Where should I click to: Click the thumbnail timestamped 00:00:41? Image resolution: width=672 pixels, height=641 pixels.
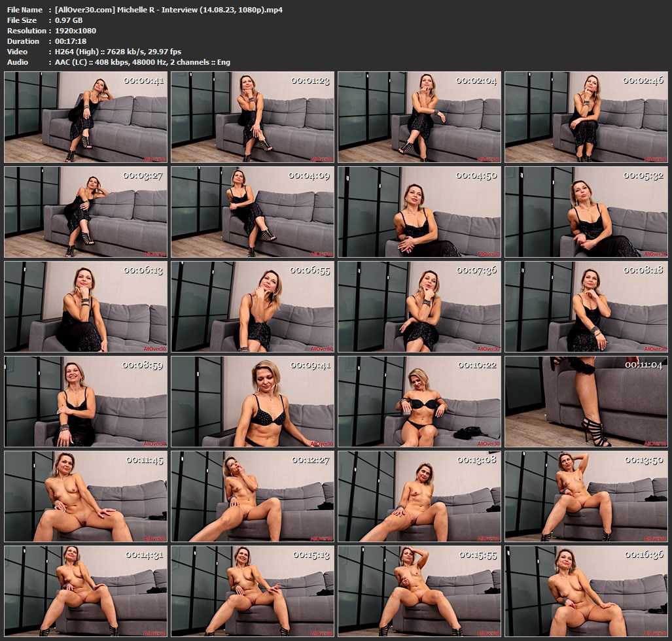tap(86, 117)
